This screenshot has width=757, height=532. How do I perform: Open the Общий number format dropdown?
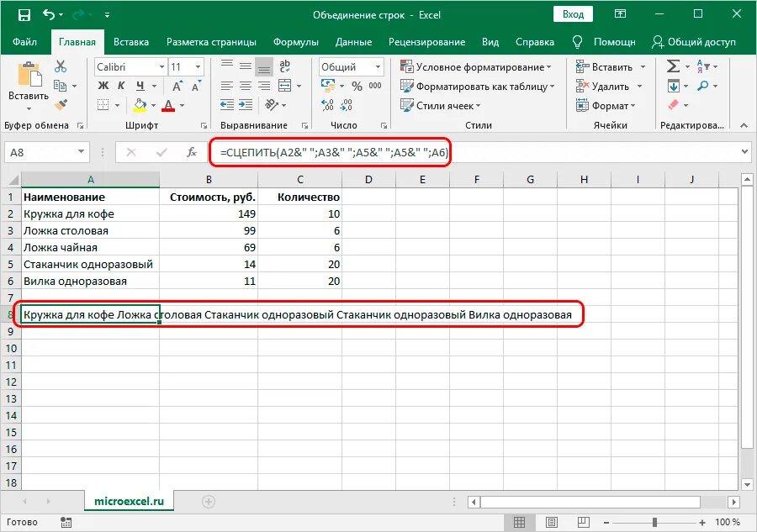pyautogui.click(x=378, y=66)
